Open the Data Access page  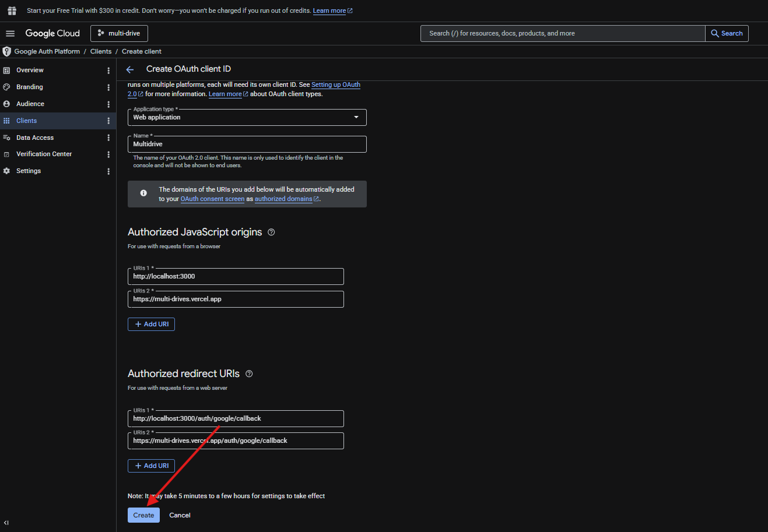(x=35, y=138)
